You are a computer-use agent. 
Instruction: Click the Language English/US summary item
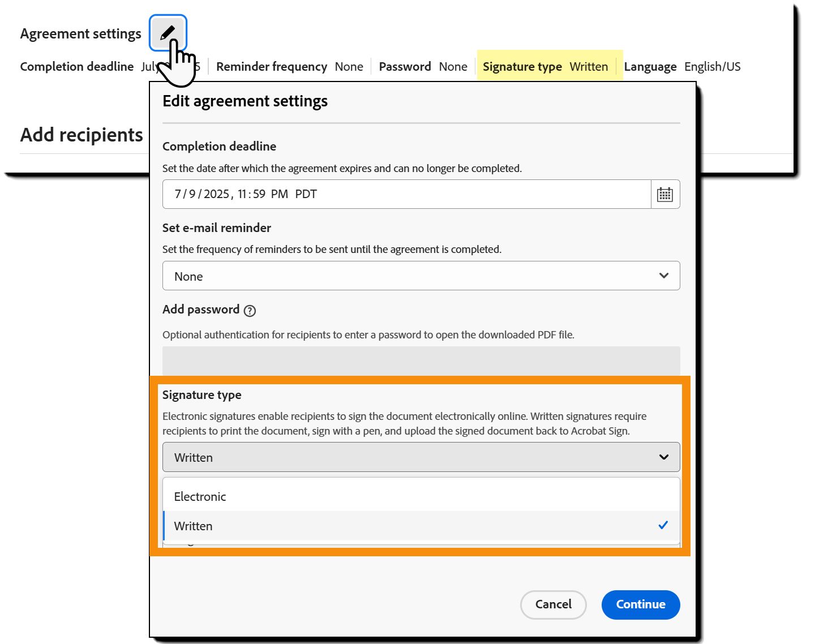[682, 67]
